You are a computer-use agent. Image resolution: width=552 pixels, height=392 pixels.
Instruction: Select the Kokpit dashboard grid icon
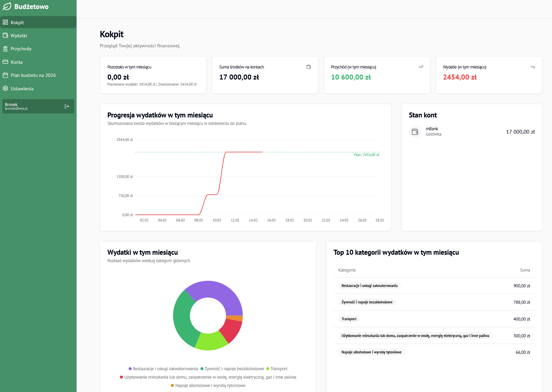(5, 22)
